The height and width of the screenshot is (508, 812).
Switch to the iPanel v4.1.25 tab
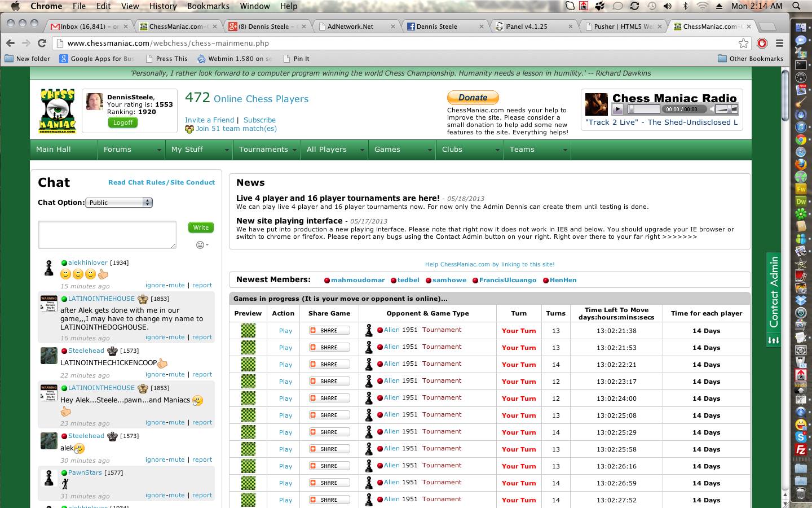(x=533, y=27)
